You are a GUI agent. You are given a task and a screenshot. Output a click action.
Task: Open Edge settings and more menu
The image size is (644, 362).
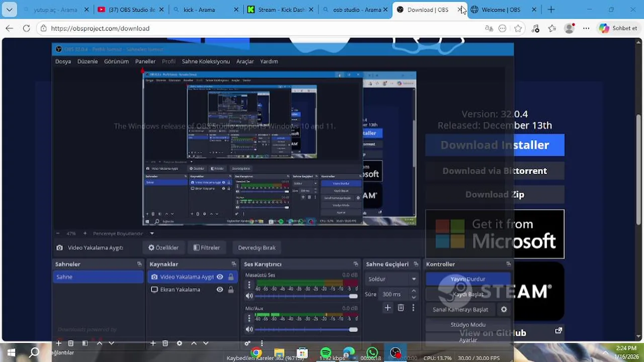tap(586, 28)
